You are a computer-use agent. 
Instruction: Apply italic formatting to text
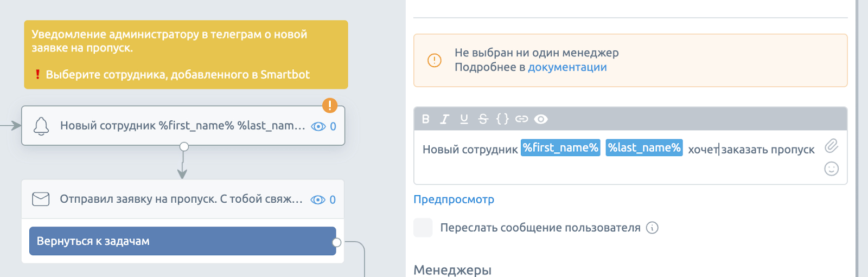point(445,119)
